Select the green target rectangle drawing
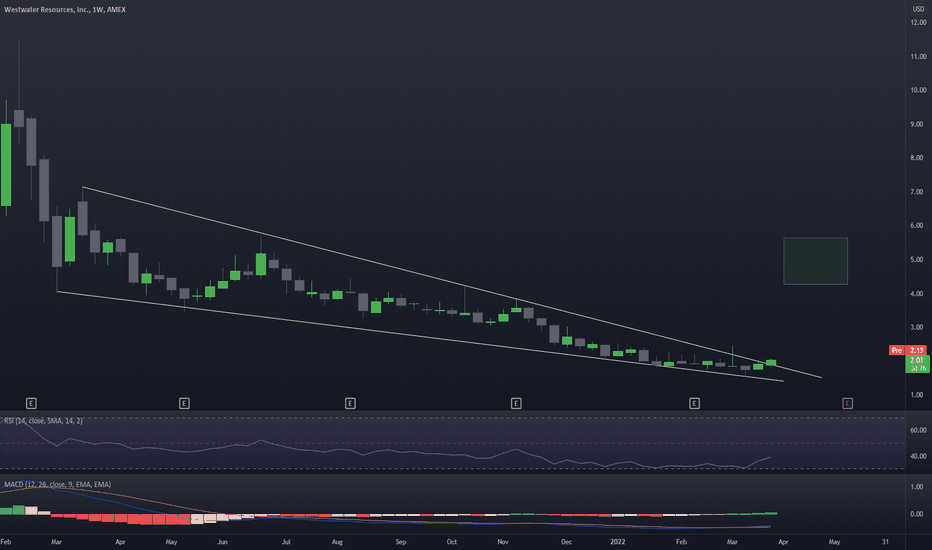The width and height of the screenshot is (932, 550). coord(816,261)
